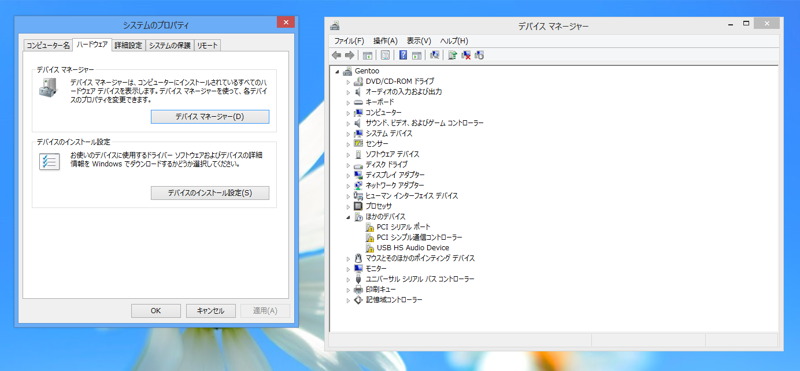Expand the ネットワーク アダプター node arrow

pos(348,185)
